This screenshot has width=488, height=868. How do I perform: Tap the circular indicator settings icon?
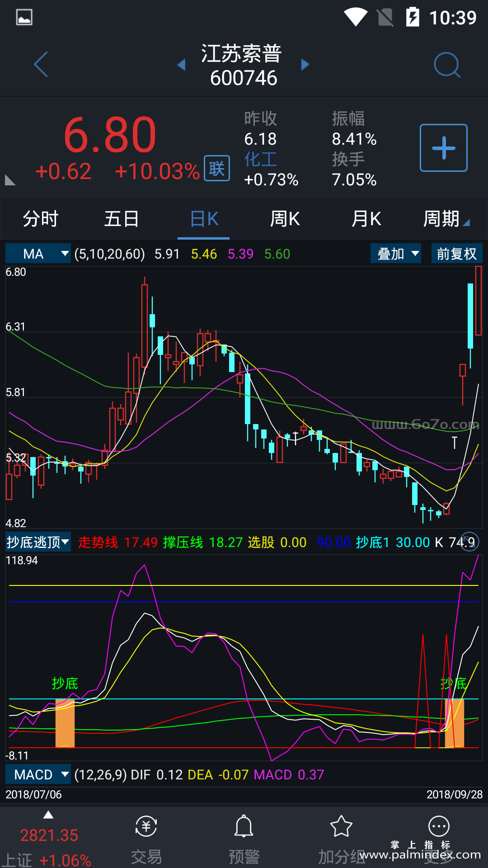470,542
